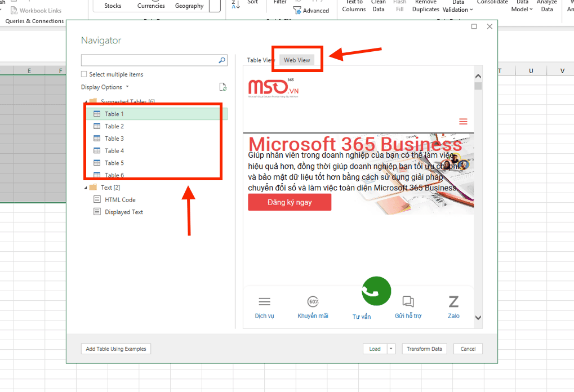Click Analyze Data in ribbon
This screenshot has height=392, width=574.
(547, 6)
